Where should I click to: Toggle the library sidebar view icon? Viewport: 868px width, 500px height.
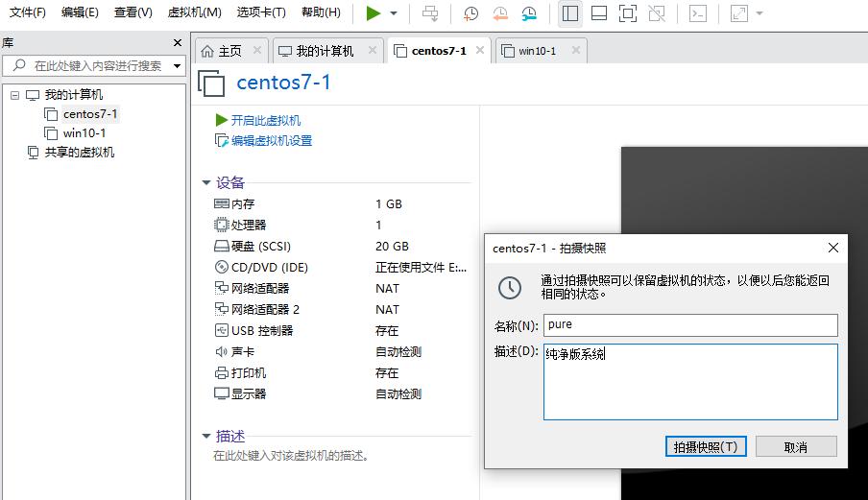pos(570,13)
